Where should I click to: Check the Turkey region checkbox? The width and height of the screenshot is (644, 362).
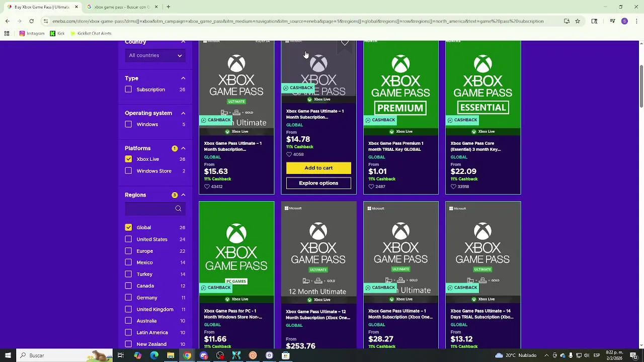(x=128, y=274)
